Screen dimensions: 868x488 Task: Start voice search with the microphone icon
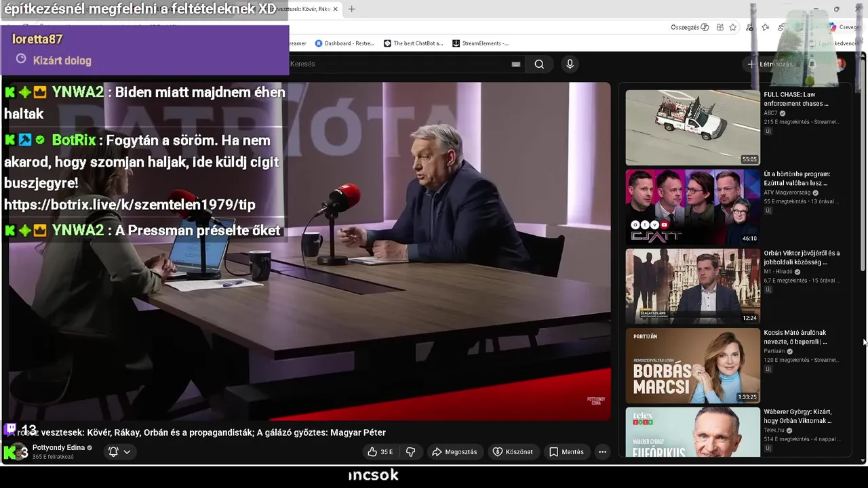click(x=570, y=64)
